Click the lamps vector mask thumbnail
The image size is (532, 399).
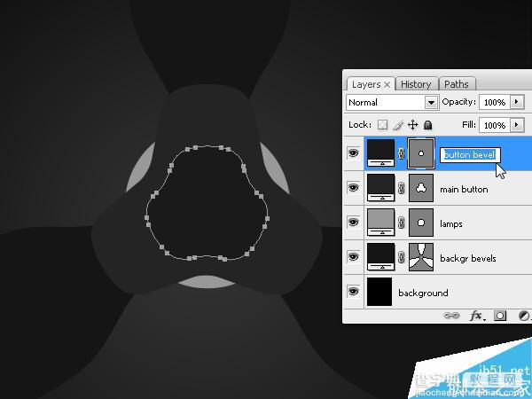coord(421,223)
